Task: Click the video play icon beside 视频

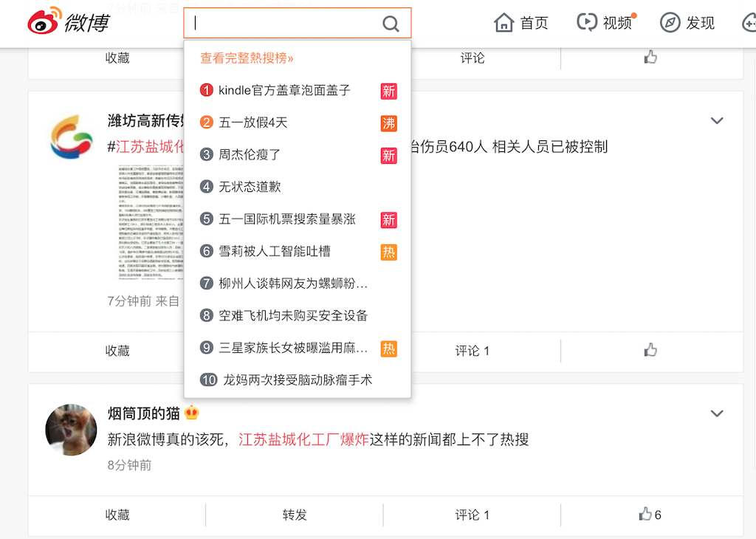Action: [587, 22]
